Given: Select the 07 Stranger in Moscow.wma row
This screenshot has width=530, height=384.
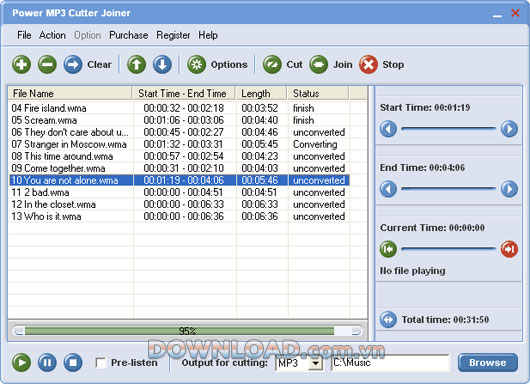Looking at the screenshot, I should click(179, 144).
